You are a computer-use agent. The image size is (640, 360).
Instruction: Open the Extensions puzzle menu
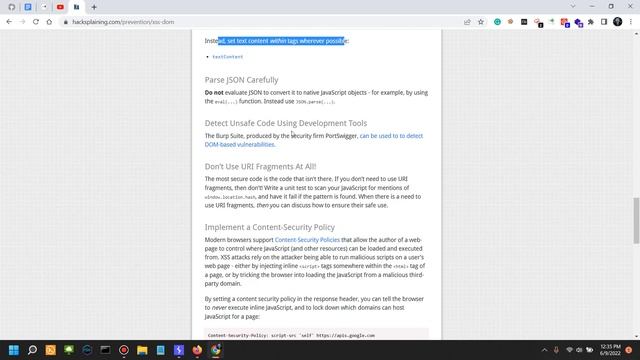(x=591, y=22)
